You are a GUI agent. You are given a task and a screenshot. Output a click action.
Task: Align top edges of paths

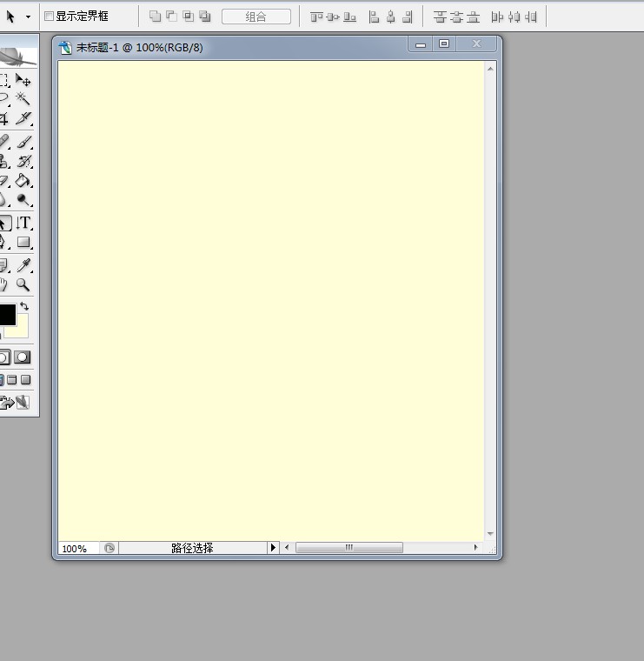[316, 17]
